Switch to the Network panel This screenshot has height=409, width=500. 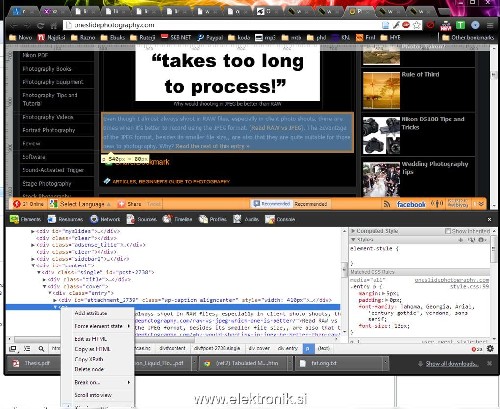tap(105, 219)
